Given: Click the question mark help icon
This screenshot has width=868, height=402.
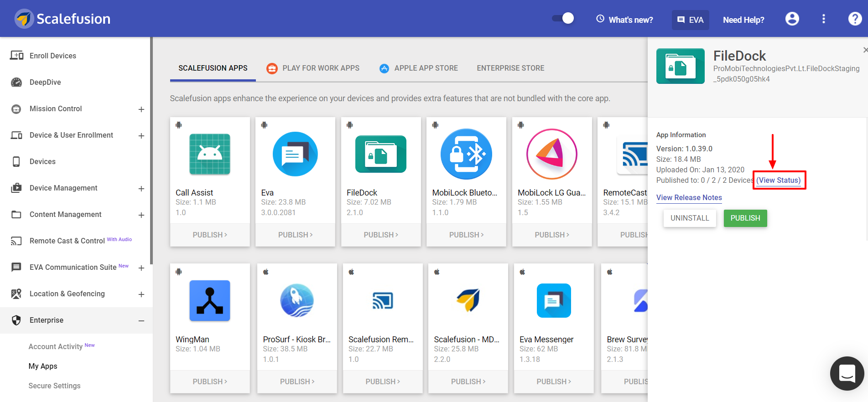Looking at the screenshot, I should (855, 19).
